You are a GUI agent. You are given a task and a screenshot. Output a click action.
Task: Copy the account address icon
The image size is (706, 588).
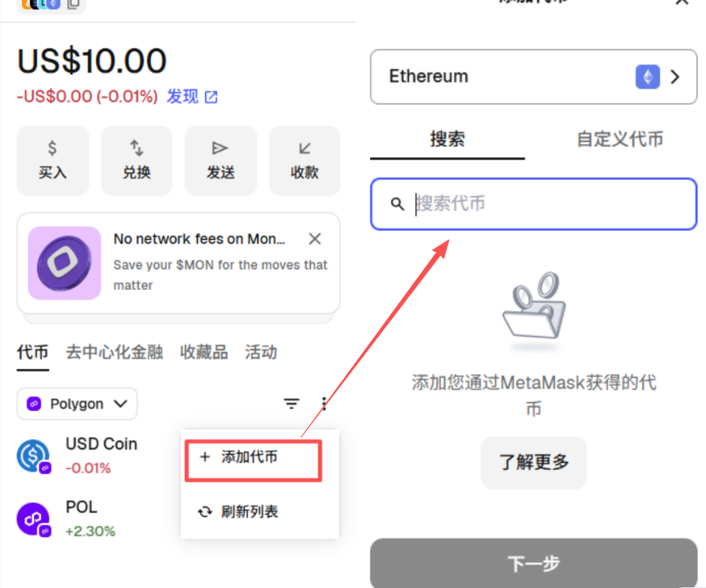[x=73, y=4]
